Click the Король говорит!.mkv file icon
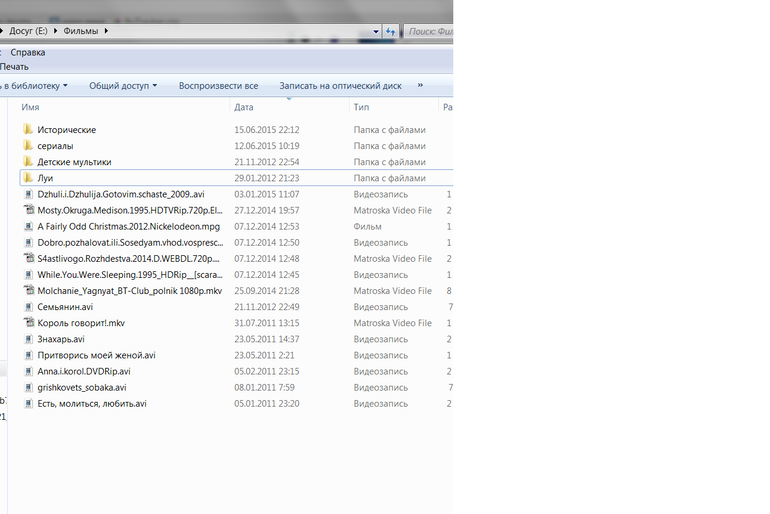The image size is (770, 514). (x=28, y=323)
